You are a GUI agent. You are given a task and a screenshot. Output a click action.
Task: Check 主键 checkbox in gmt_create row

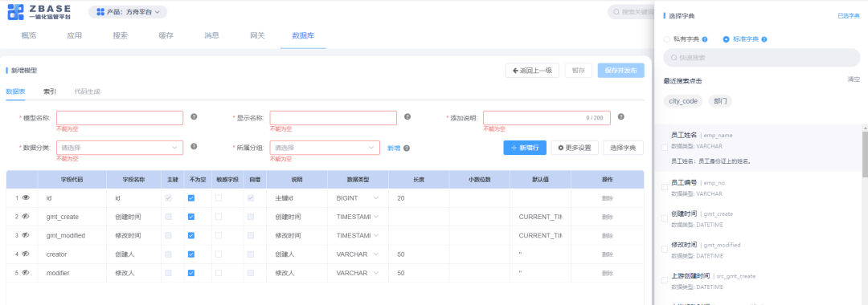pos(168,217)
